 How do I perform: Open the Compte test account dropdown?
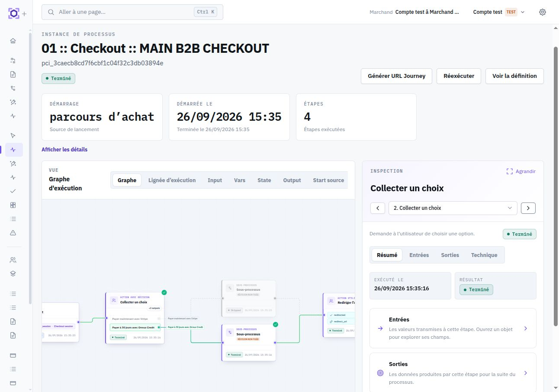point(499,12)
